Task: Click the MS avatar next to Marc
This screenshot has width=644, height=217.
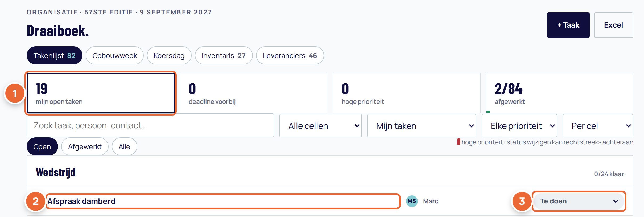Action: pyautogui.click(x=412, y=201)
